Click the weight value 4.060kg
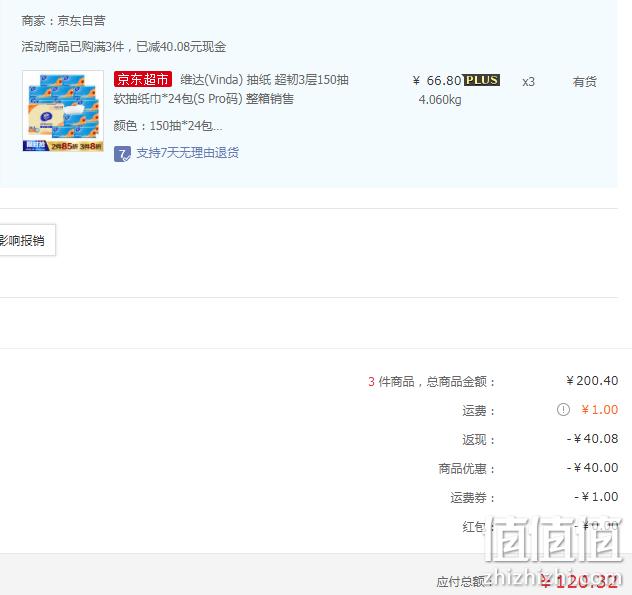Viewport: 632px width, 595px height. pyautogui.click(x=440, y=100)
